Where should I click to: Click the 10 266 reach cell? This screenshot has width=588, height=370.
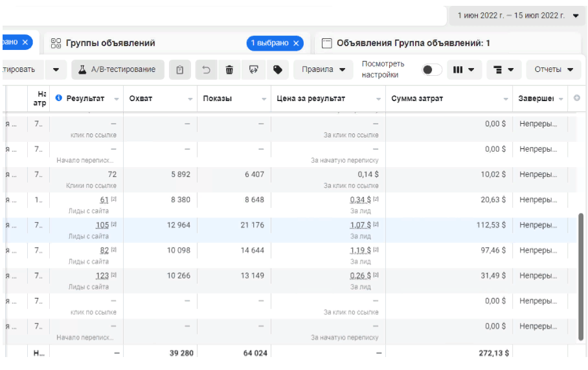click(179, 276)
